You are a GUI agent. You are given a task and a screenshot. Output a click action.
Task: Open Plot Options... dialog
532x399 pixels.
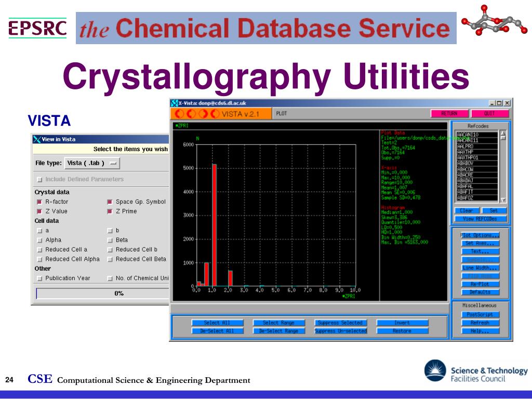click(x=480, y=235)
